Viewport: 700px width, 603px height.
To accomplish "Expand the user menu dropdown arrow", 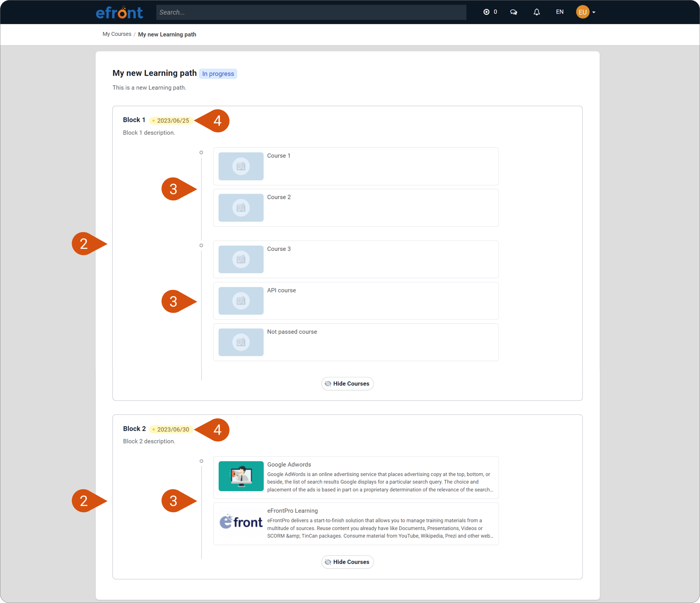I will point(594,12).
